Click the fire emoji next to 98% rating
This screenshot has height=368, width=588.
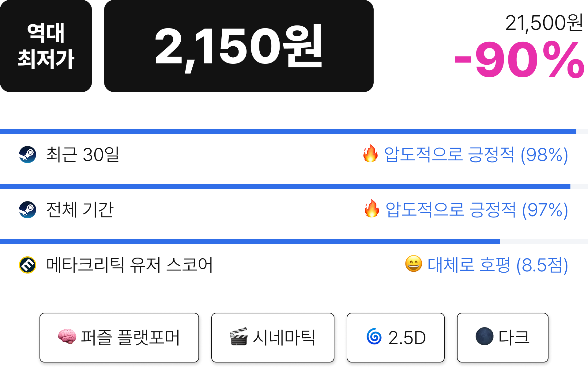(x=370, y=153)
